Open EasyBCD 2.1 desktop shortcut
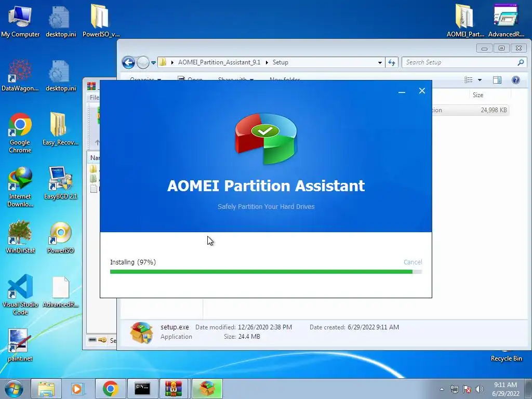532x399 pixels. coord(60,183)
